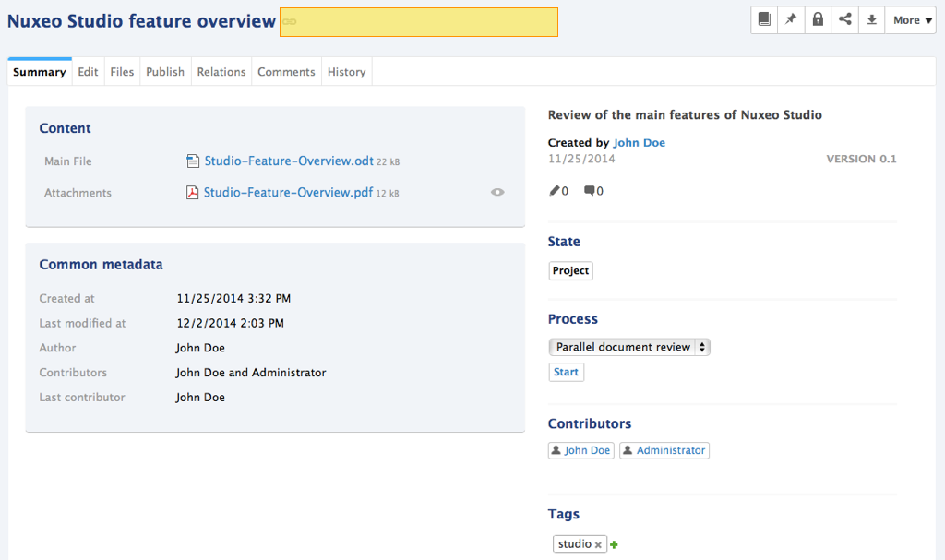945x560 pixels.
Task: Open the John Doe contributor tag
Action: tap(581, 450)
